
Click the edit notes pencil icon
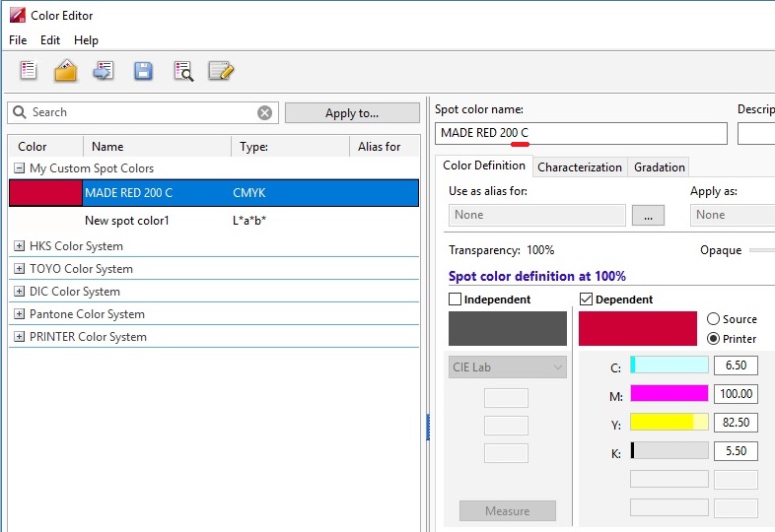click(221, 70)
